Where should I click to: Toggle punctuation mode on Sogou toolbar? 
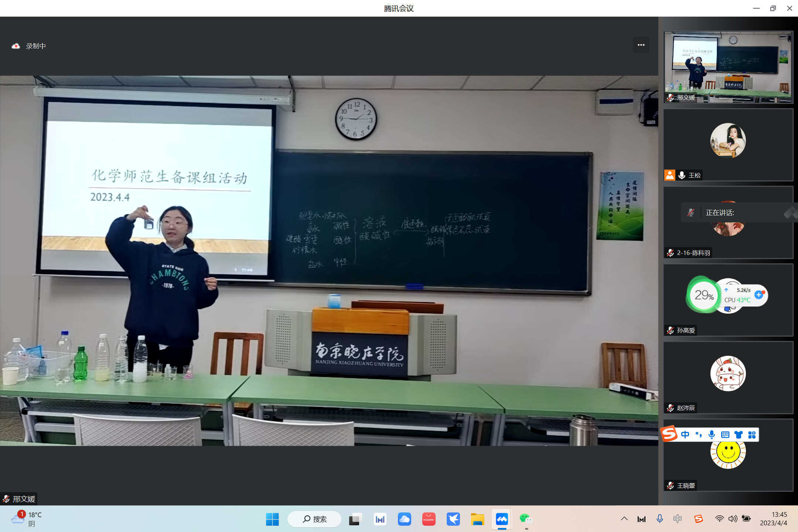click(x=698, y=435)
